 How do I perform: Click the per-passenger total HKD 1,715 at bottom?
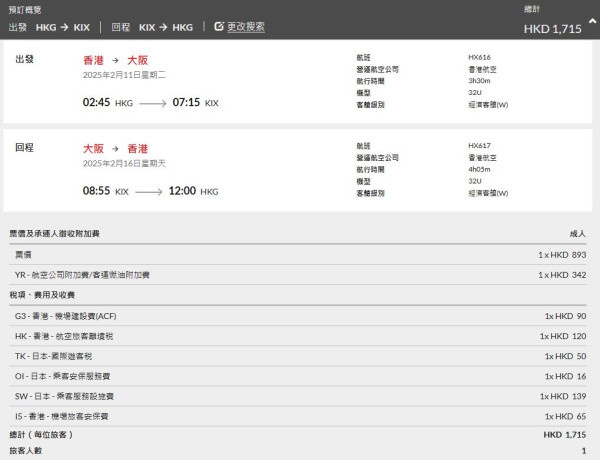pyautogui.click(x=564, y=435)
